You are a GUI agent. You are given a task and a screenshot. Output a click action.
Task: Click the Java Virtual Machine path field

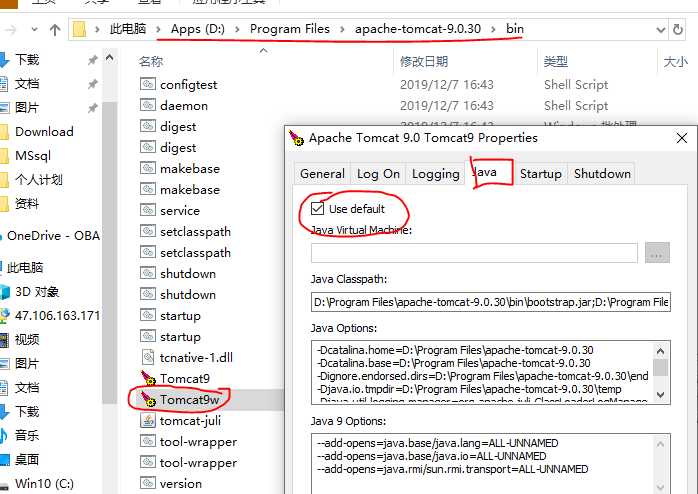pos(474,253)
